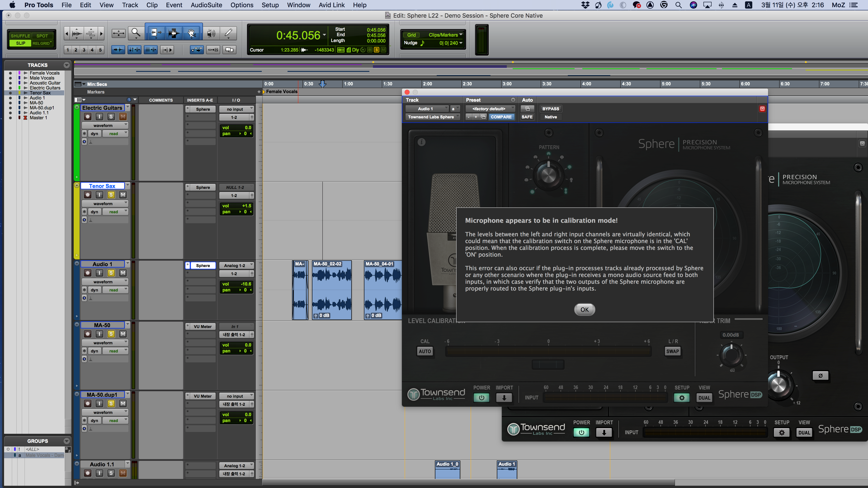Click the OUTPUT knob in rear Sphere

(x=779, y=385)
